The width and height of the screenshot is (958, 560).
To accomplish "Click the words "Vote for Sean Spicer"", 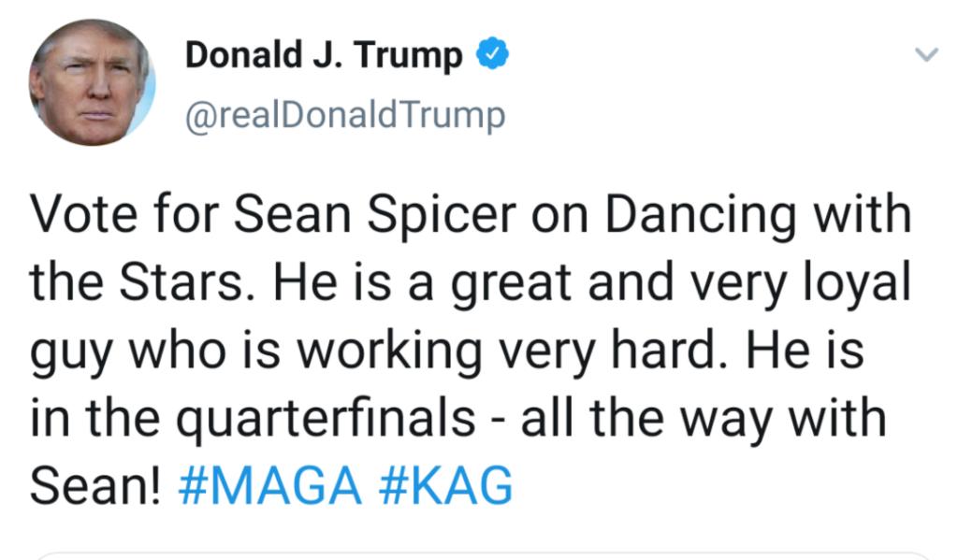I will (x=273, y=214).
